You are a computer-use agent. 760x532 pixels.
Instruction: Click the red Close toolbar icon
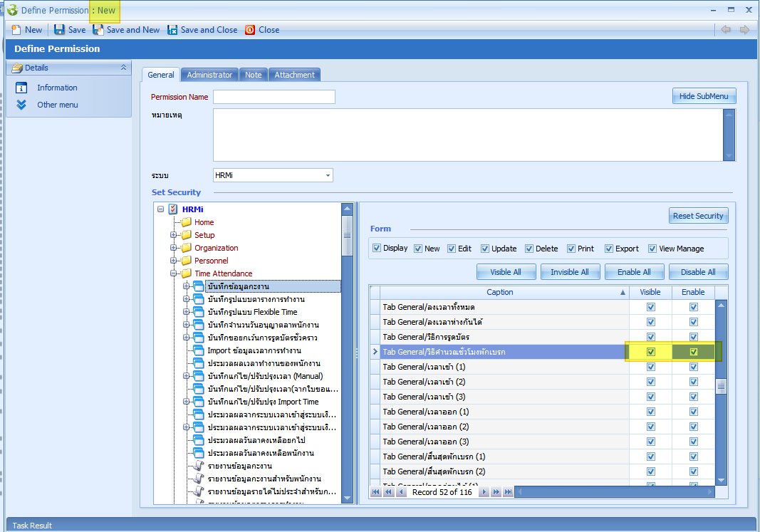point(250,30)
